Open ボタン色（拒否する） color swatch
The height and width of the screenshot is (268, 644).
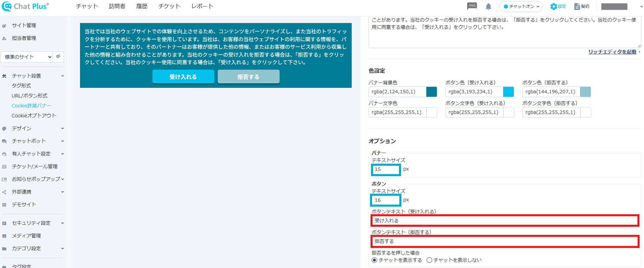[586, 92]
